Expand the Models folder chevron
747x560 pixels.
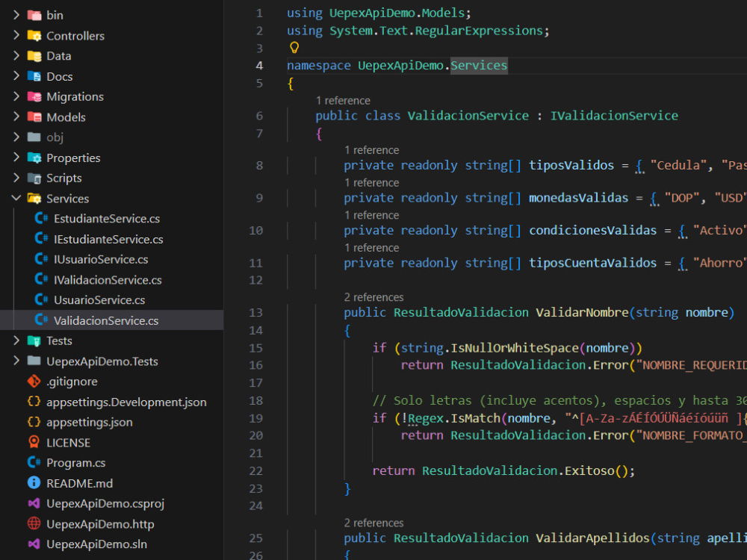click(16, 116)
